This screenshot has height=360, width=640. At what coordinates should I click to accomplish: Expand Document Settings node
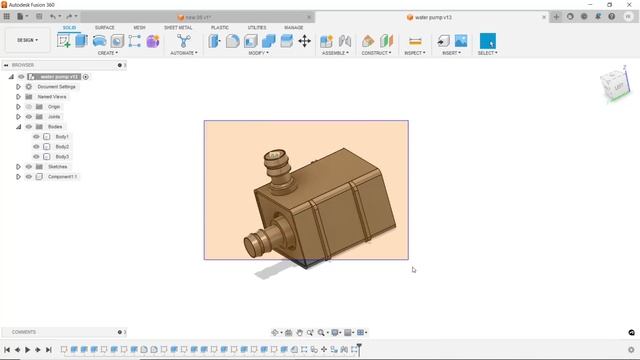18,87
